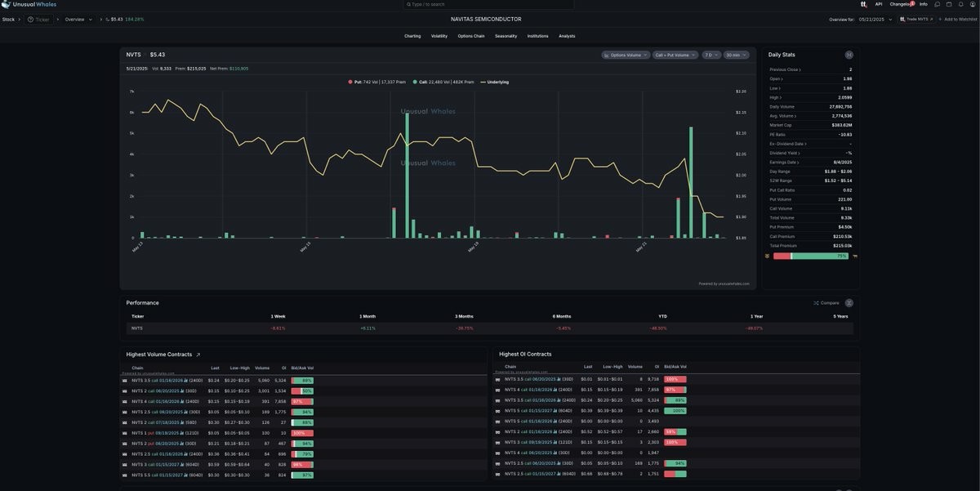Focus the 'Type / to search' field

pyautogui.click(x=488, y=4)
